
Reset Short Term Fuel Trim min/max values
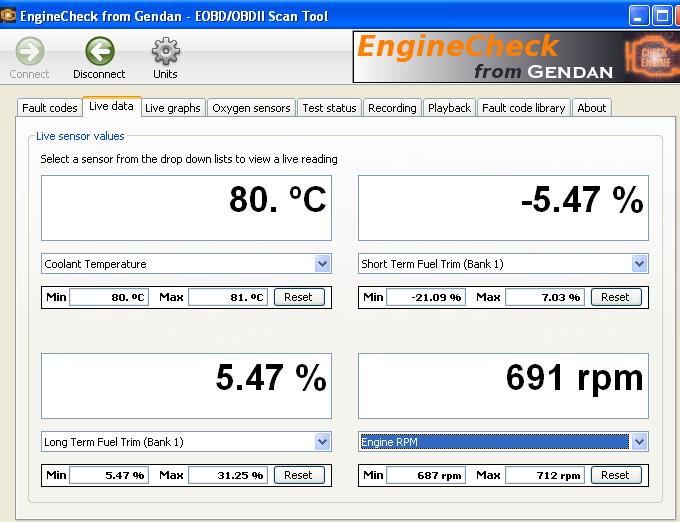616,297
